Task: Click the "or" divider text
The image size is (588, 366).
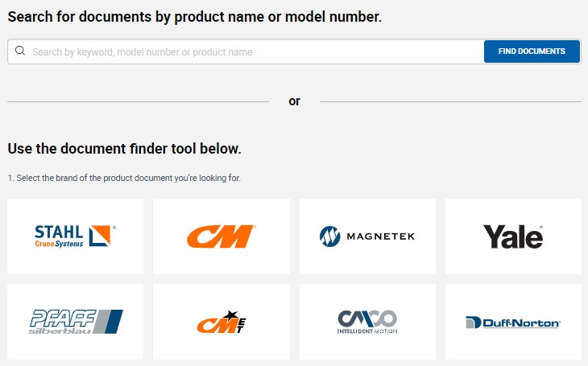Action: pos(294,101)
